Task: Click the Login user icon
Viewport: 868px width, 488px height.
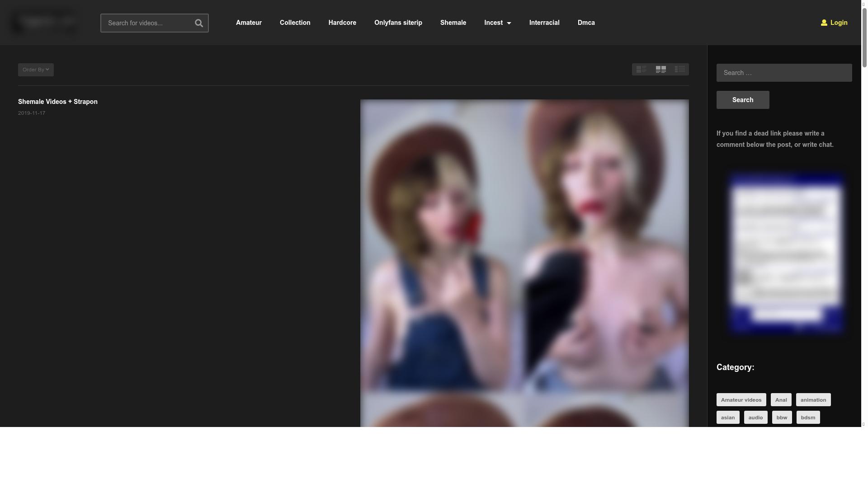Action: click(824, 23)
